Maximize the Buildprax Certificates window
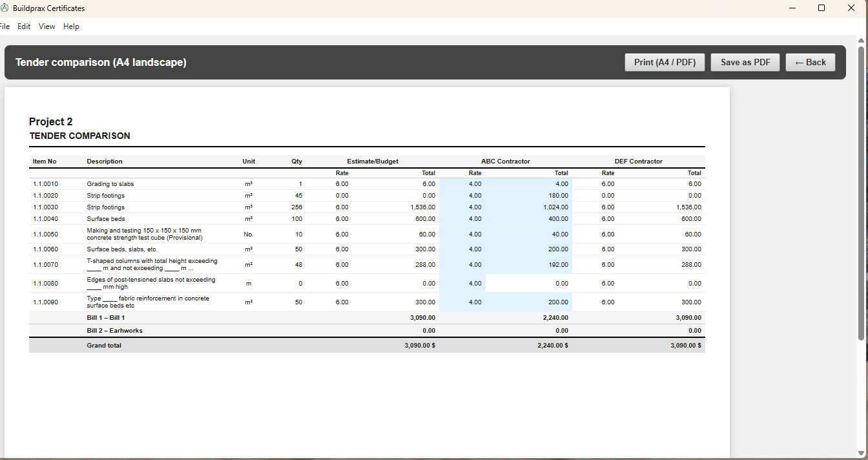 (821, 8)
